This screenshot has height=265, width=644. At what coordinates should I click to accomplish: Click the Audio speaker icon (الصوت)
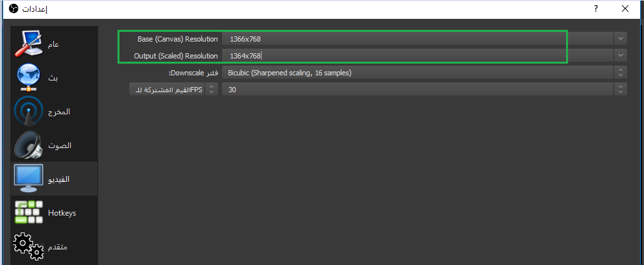pyautogui.click(x=29, y=145)
